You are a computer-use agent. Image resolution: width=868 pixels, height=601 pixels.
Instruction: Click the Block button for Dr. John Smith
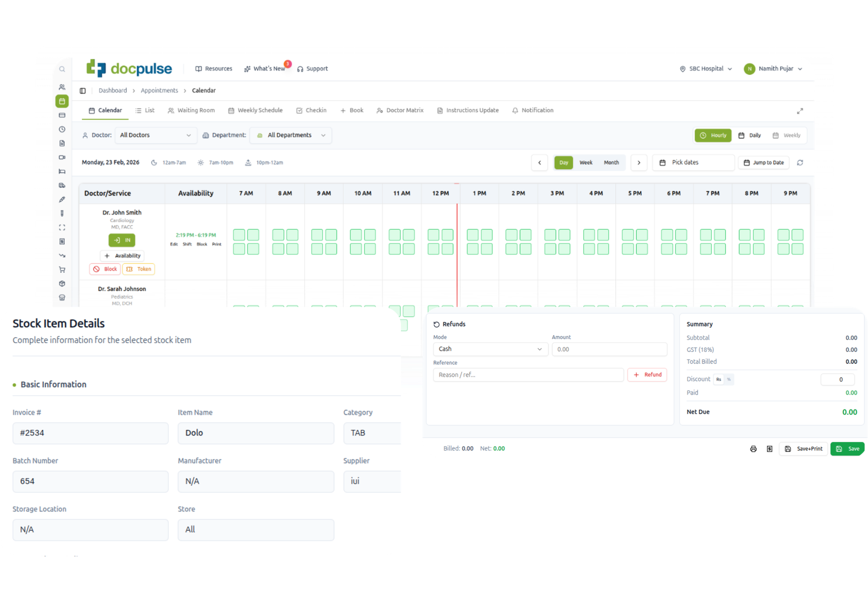coord(105,269)
